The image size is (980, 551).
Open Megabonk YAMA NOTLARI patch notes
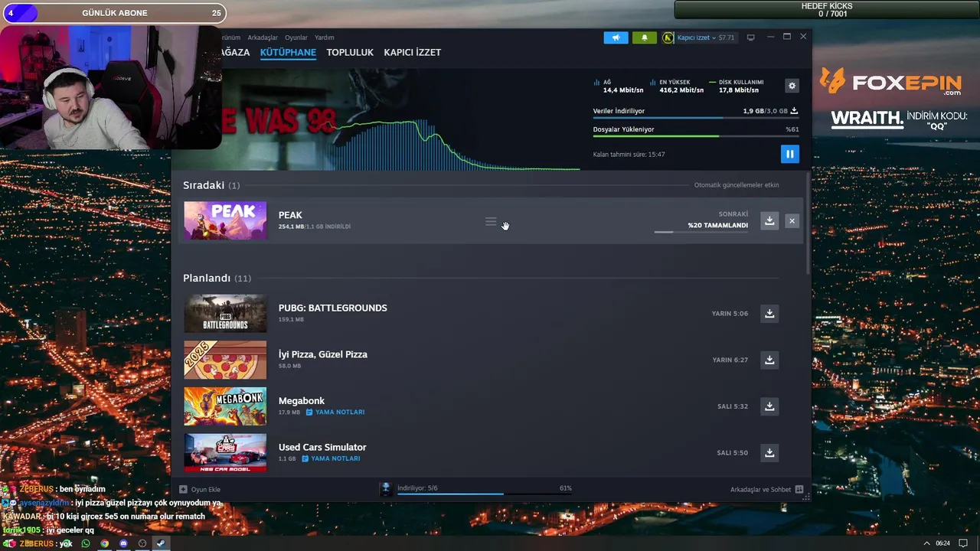tap(335, 412)
